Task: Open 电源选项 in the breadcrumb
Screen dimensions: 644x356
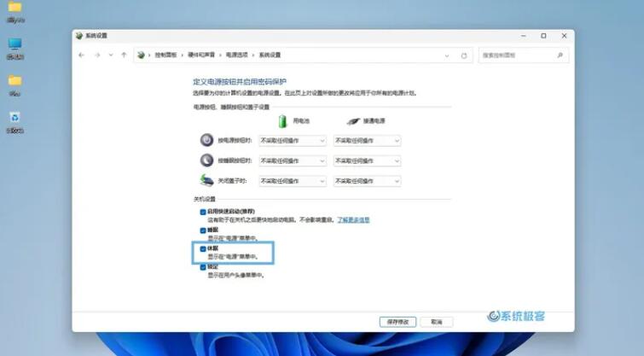Action: point(237,55)
